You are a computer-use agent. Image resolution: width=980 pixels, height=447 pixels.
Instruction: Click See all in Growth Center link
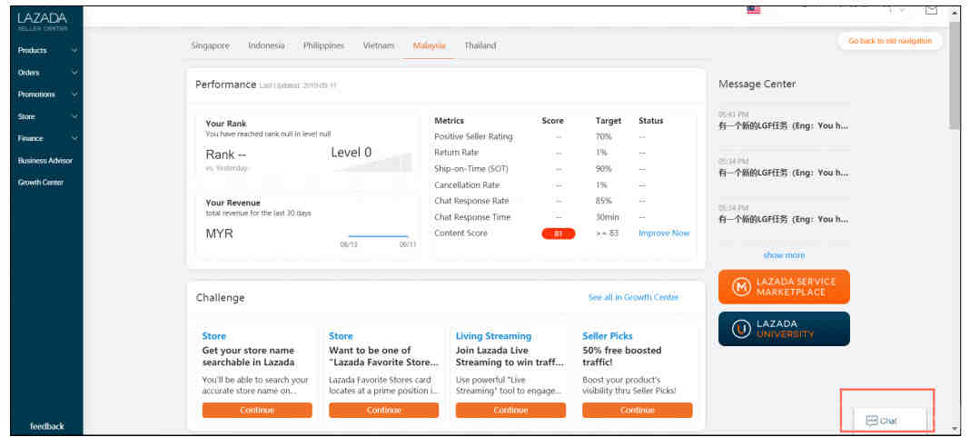click(x=633, y=298)
